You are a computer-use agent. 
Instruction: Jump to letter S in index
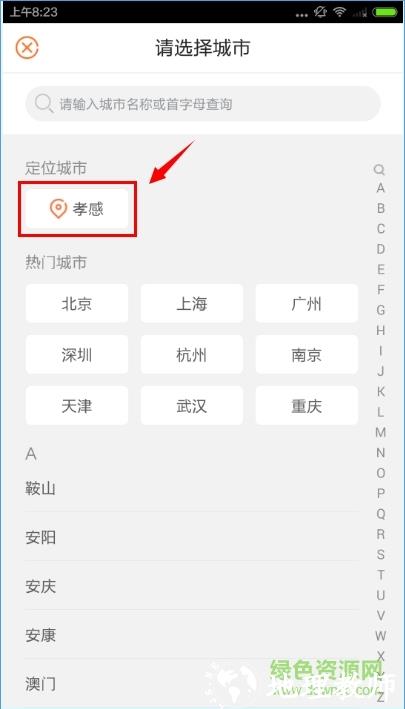[381, 554]
